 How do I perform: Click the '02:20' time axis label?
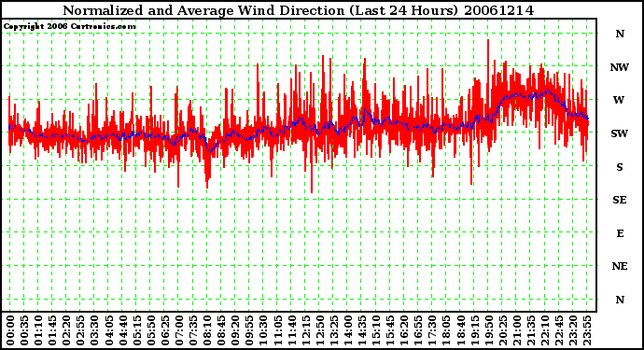[x=66, y=330]
